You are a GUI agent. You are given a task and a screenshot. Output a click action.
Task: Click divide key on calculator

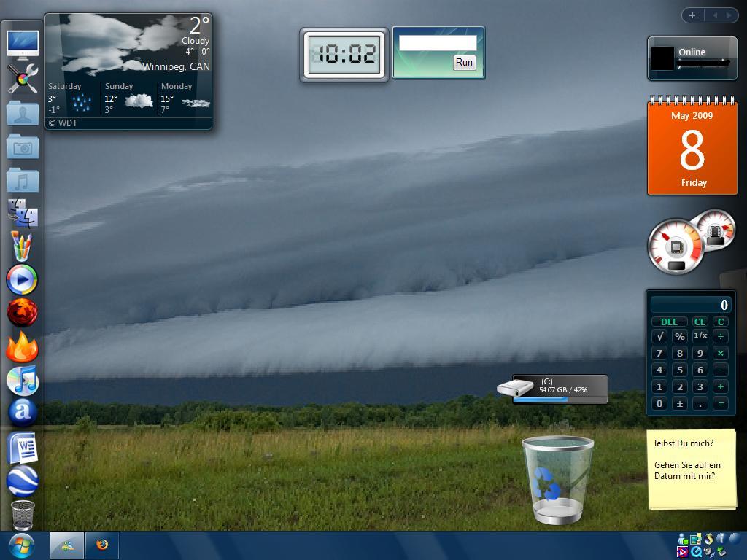(721, 336)
